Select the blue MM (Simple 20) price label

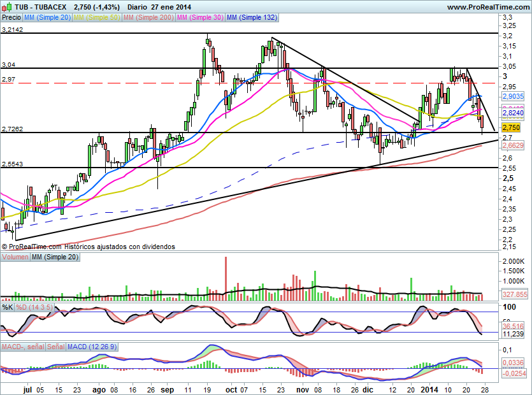[x=48, y=18]
